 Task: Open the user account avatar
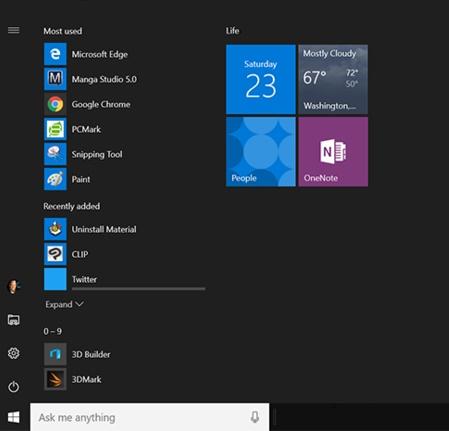(13, 286)
